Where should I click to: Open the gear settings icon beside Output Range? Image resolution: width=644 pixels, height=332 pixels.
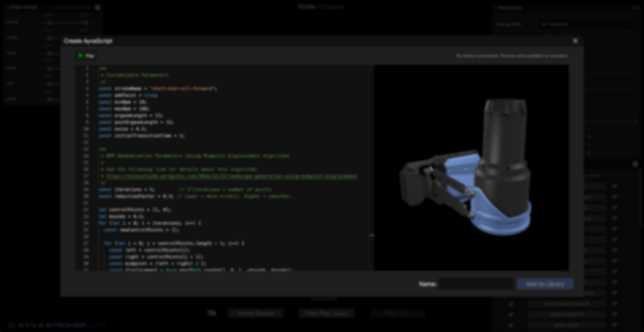pyautogui.click(x=98, y=7)
